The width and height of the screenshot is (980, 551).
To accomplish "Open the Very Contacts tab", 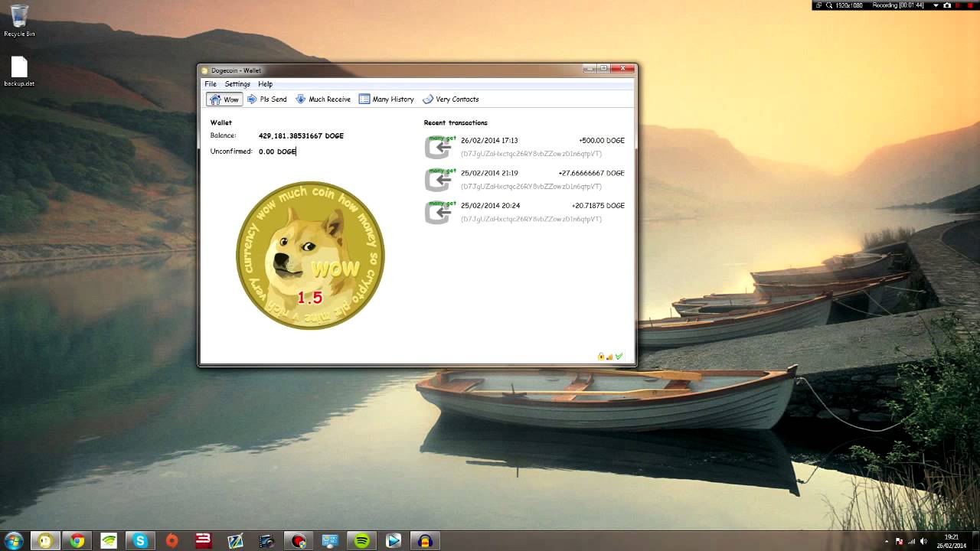I will click(450, 99).
